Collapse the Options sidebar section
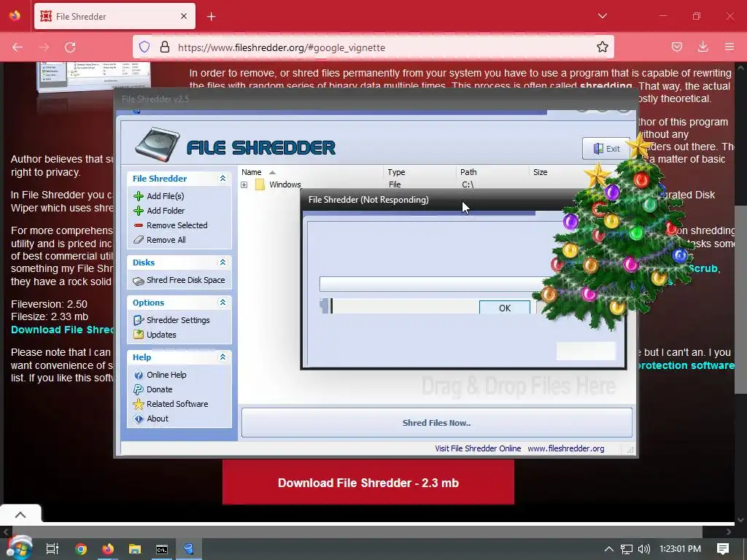 pyautogui.click(x=222, y=303)
